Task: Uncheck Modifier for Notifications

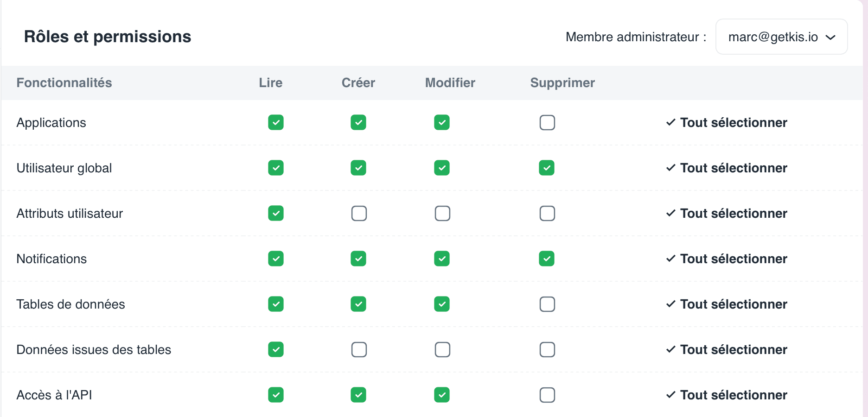Action: coord(442,259)
